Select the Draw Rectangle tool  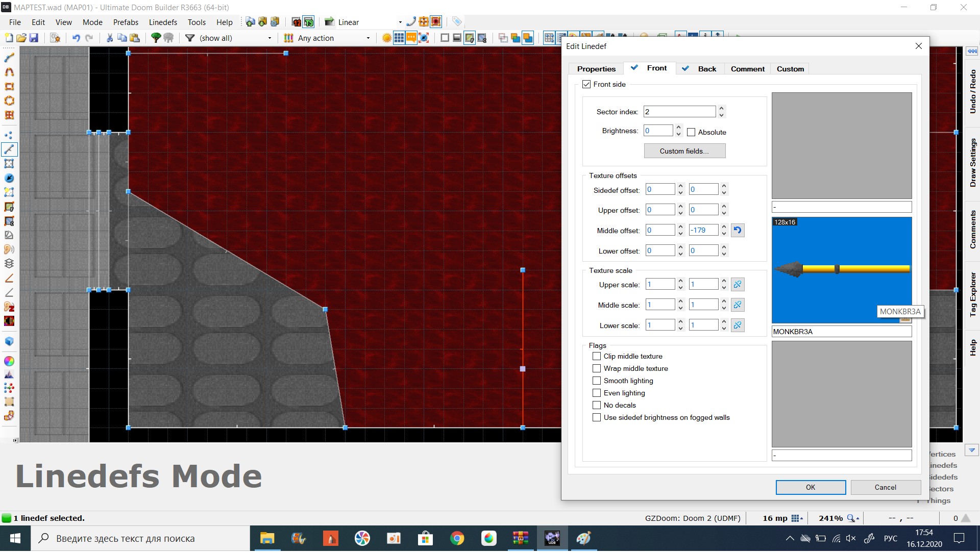pyautogui.click(x=9, y=87)
